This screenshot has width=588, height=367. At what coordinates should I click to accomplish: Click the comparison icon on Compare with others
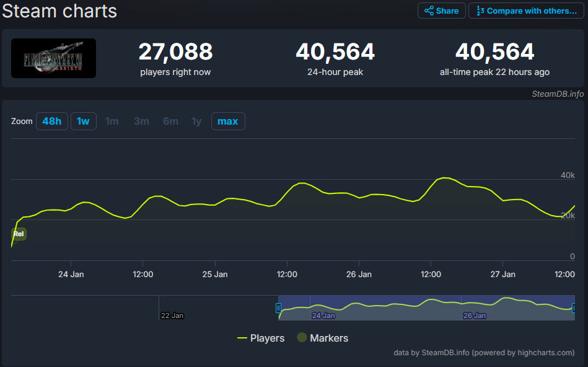(481, 11)
